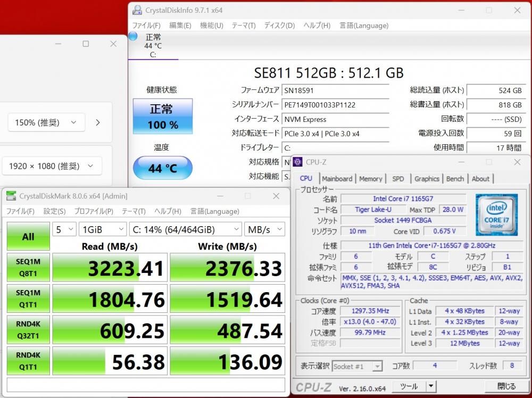Run the SEQ1M Q8T1 test

tap(28, 269)
